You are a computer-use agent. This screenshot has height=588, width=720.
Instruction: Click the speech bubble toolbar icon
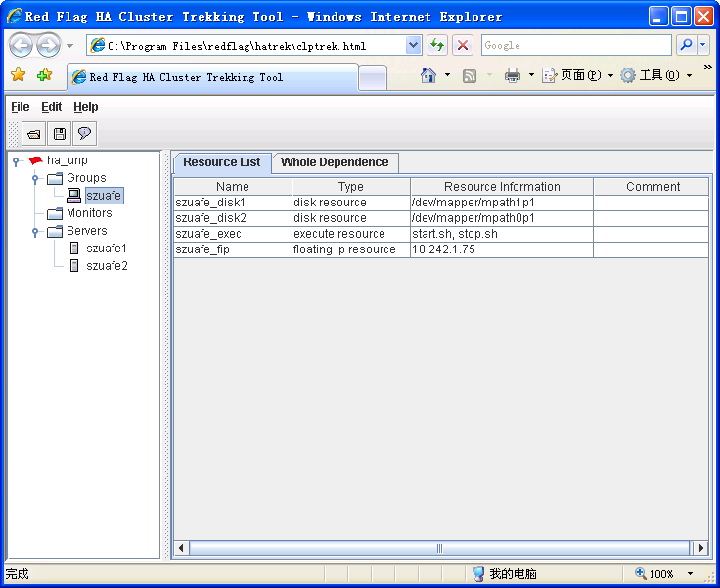click(x=85, y=134)
